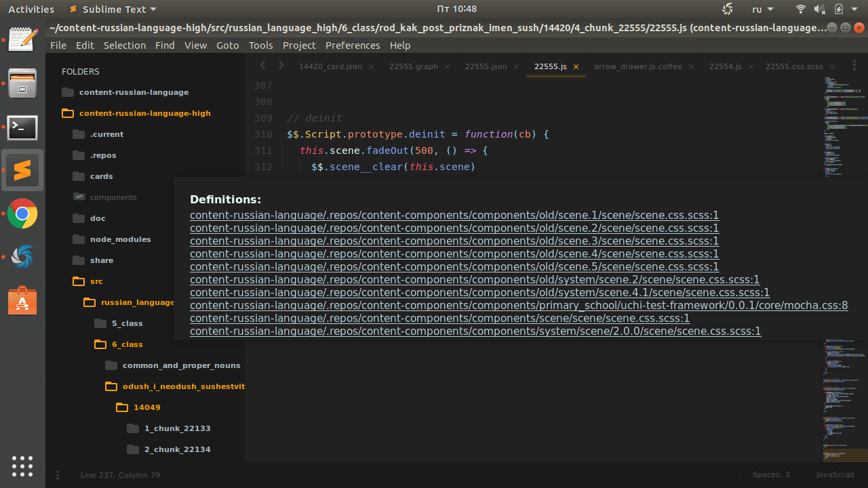868x488 pixels.
Task: Click the deinit comment on line 309
Action: tap(315, 118)
